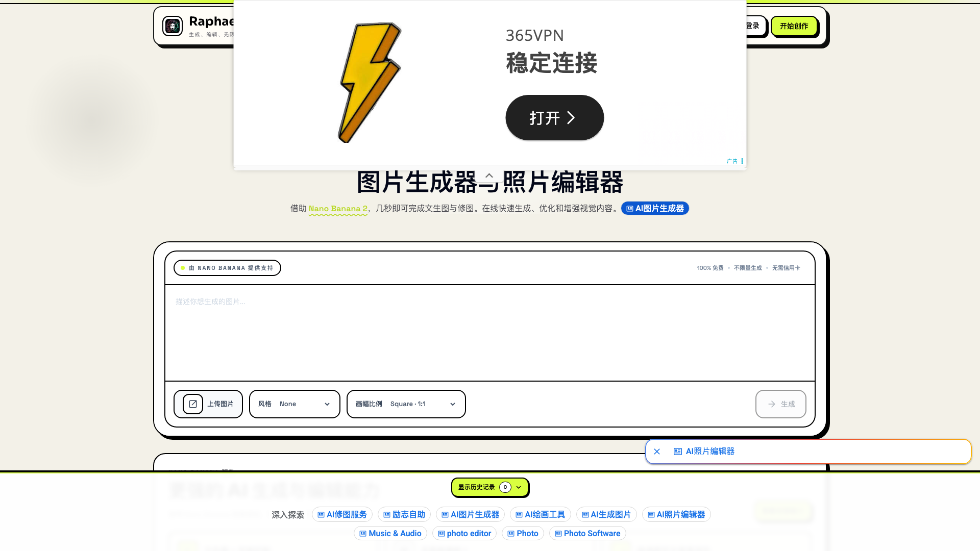This screenshot has width=980, height=551.
Task: Close the AI照片编辑器 floating banner
Action: 657,452
